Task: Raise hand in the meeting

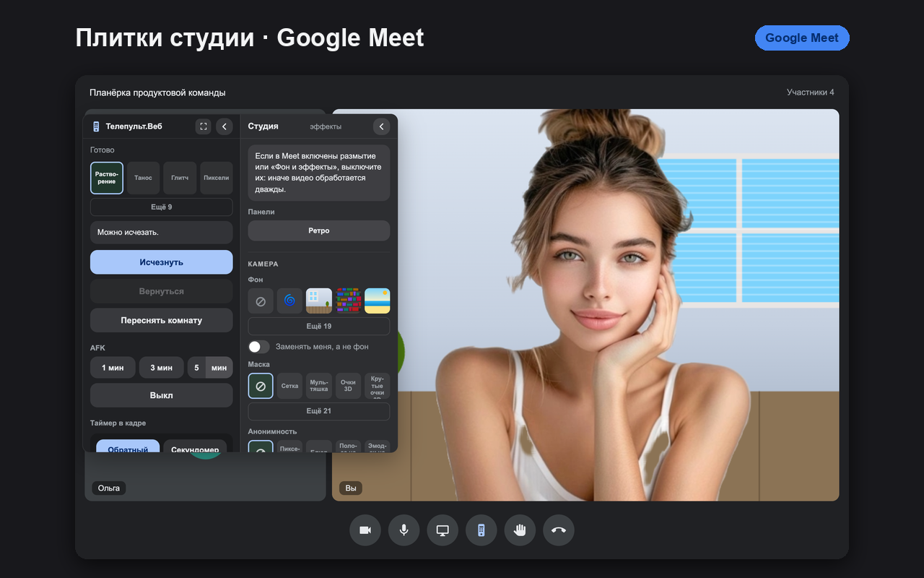Action: [520, 530]
